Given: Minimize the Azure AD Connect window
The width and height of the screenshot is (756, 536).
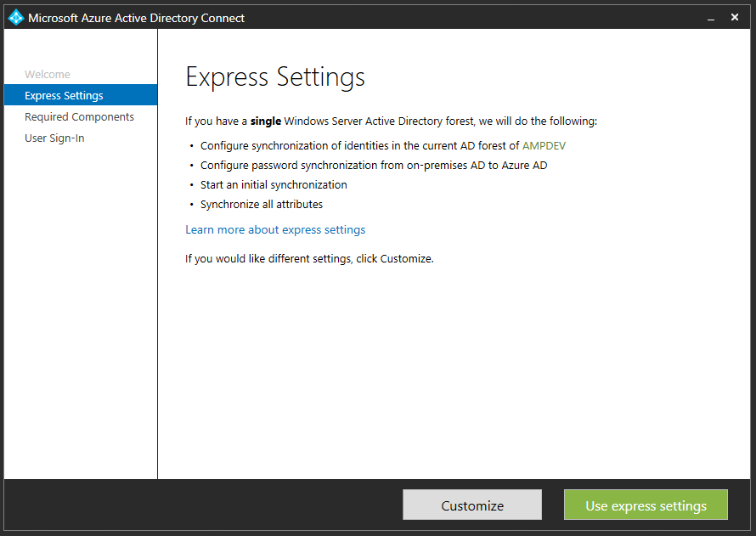Looking at the screenshot, I should (x=711, y=19).
